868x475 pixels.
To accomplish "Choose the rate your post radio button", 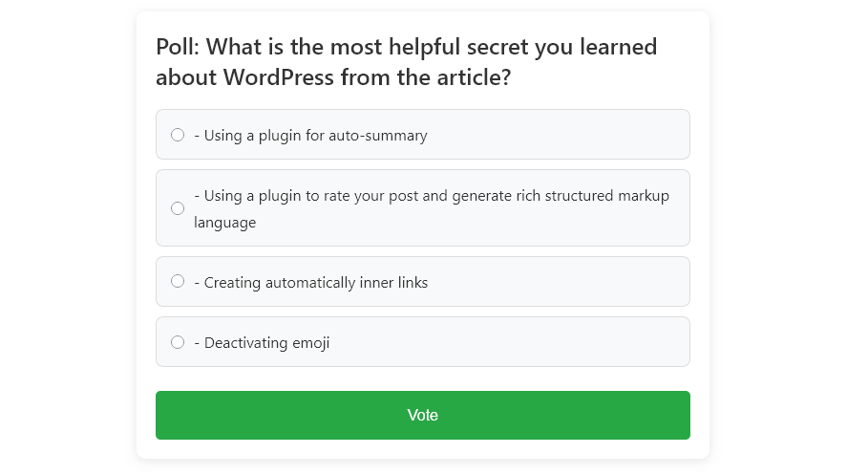I will coord(178,208).
